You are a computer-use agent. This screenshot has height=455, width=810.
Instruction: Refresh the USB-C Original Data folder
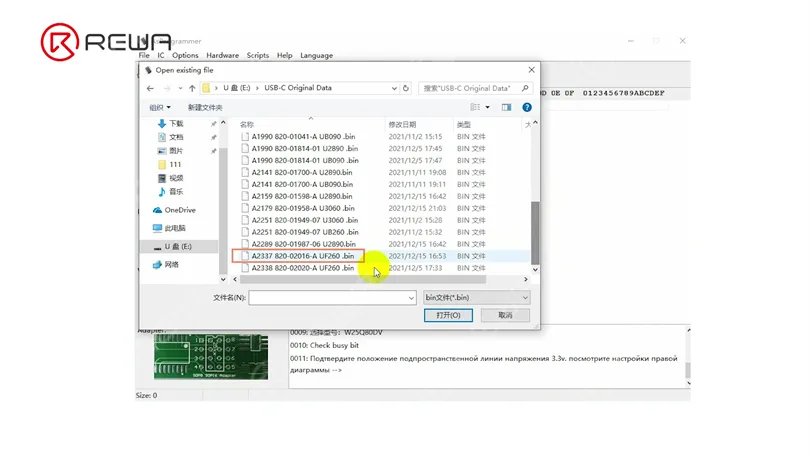(406, 88)
